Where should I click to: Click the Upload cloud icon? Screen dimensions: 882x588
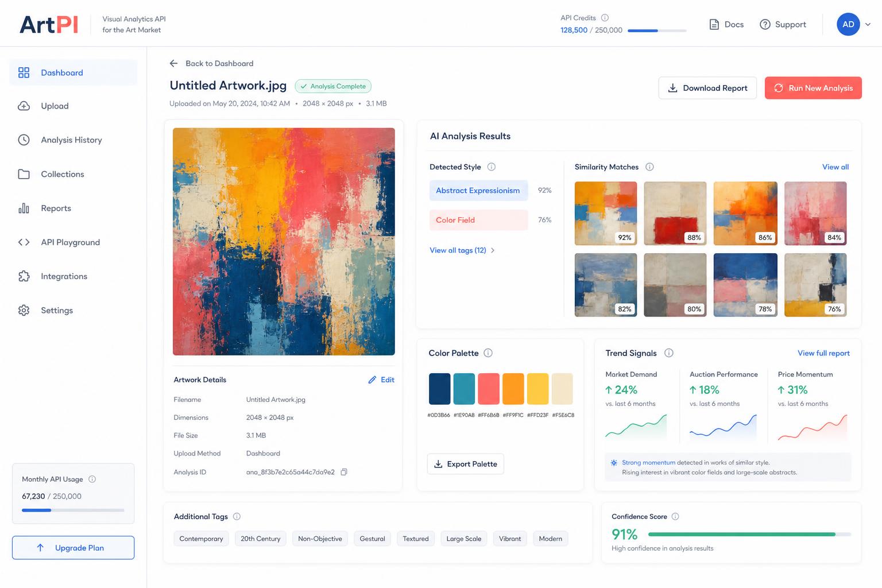(x=24, y=106)
